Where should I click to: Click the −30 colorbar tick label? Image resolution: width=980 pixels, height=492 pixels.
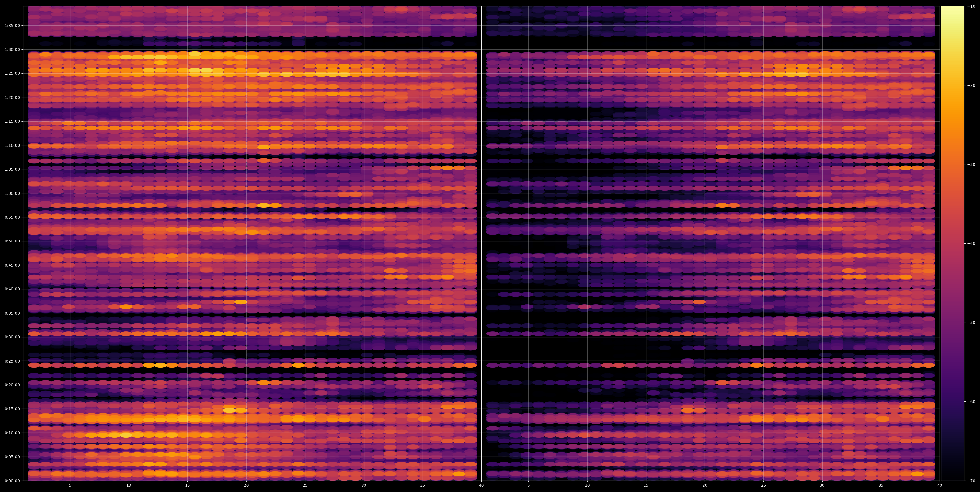pyautogui.click(x=971, y=164)
